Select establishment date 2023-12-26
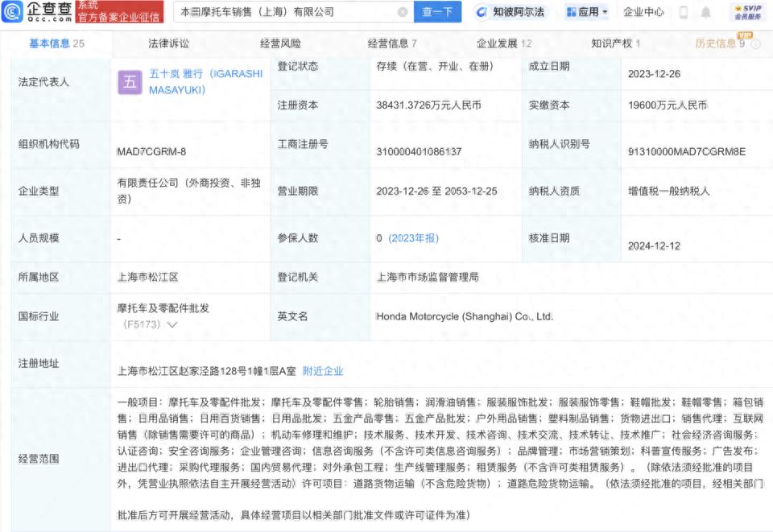773x532 pixels. (x=654, y=74)
